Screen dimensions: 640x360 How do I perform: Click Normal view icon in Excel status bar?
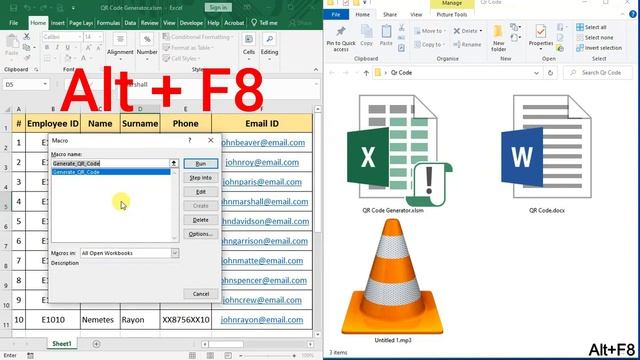point(192,356)
